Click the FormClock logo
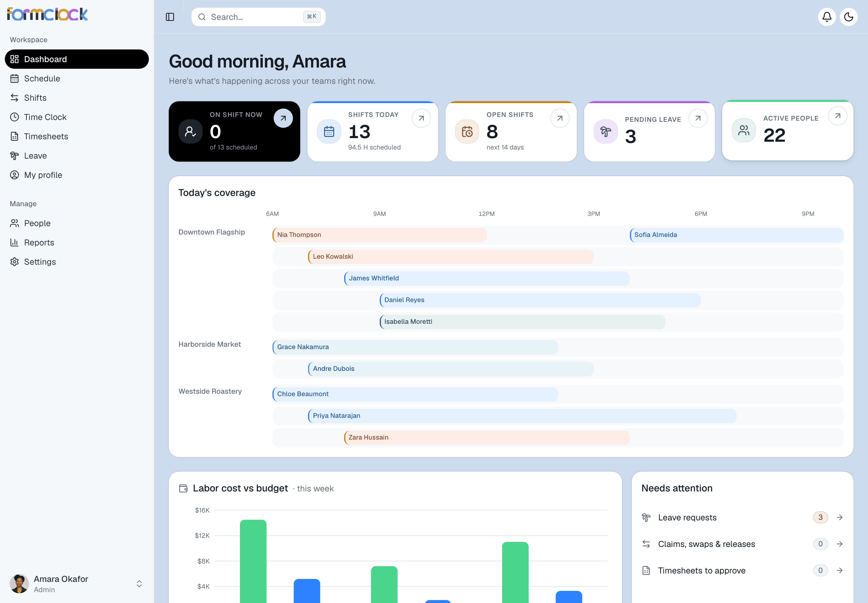Screen dimensions: 868x603 [x=47, y=14]
